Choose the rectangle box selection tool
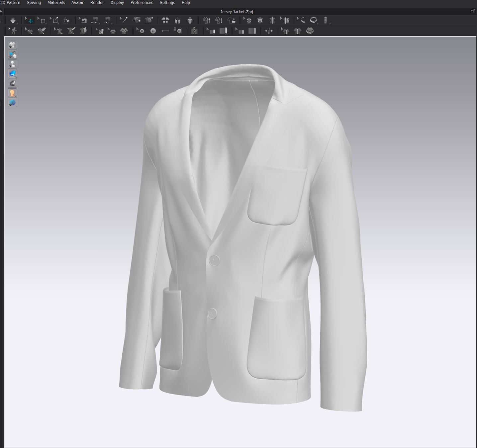 point(43,21)
